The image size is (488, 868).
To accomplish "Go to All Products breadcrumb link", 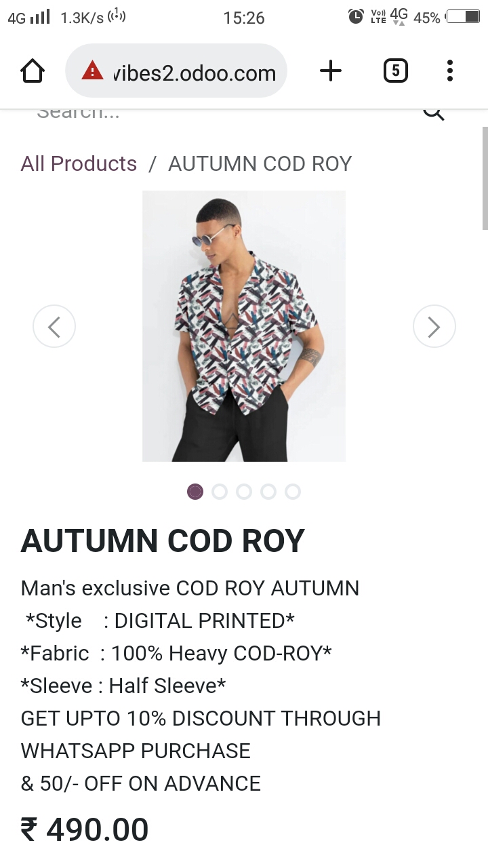I will point(79,163).
